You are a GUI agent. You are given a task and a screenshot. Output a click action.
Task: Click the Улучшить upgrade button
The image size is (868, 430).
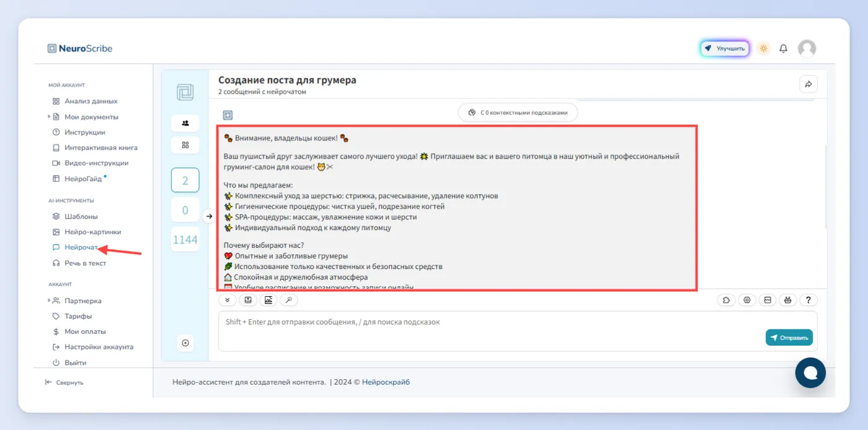pyautogui.click(x=725, y=48)
